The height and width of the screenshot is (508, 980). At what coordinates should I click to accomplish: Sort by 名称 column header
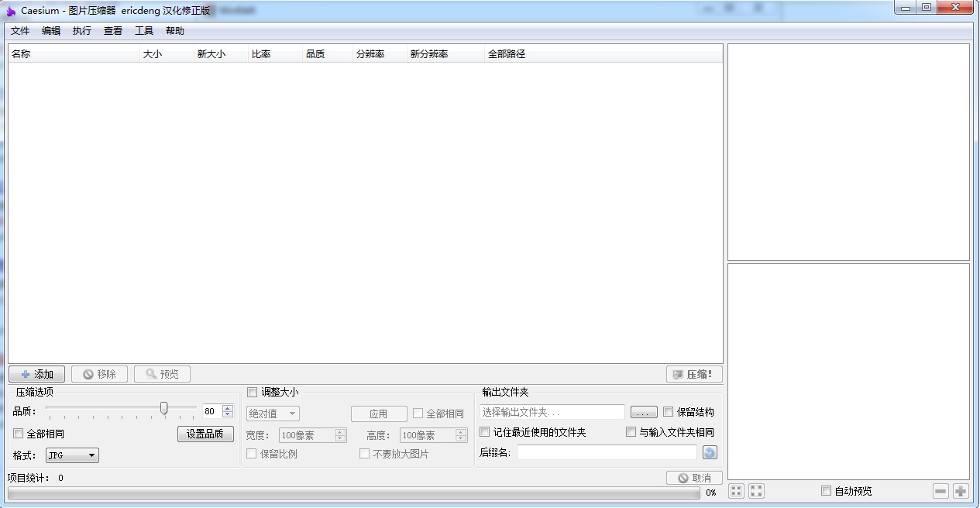[74, 54]
